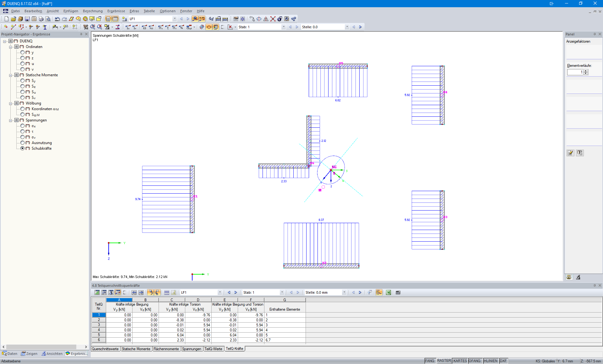Click the calculator icon in table toolbar

[x=398, y=292]
